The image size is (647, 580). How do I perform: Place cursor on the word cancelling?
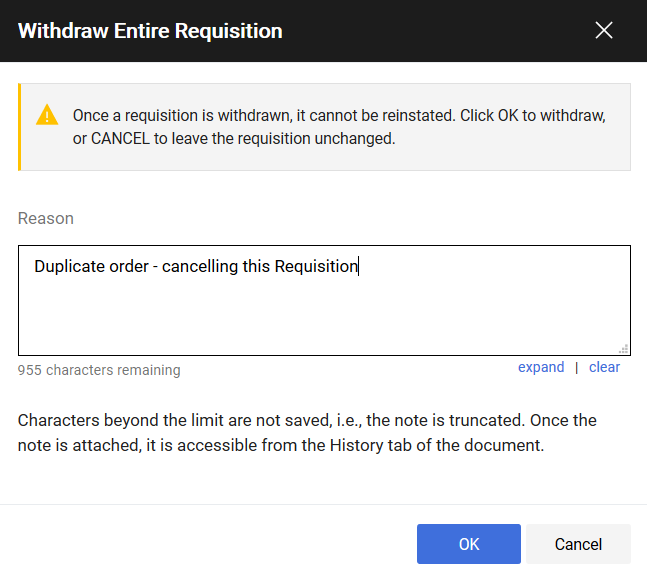tap(200, 266)
